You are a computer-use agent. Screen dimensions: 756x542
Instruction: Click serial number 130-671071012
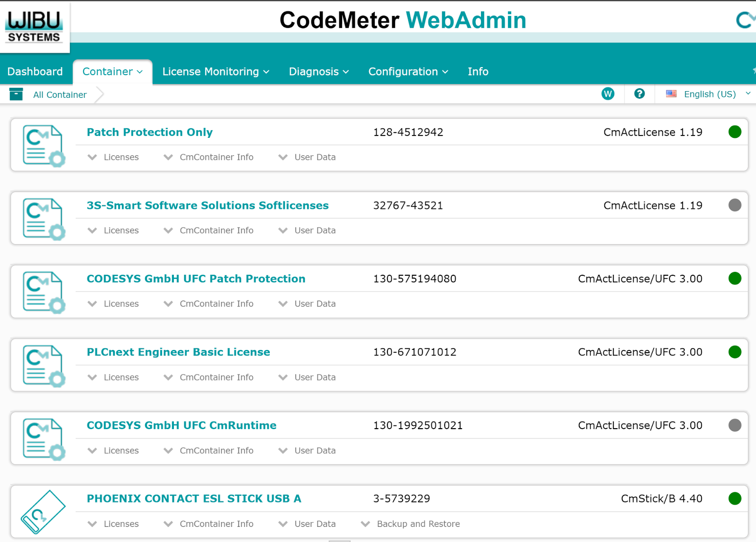415,352
